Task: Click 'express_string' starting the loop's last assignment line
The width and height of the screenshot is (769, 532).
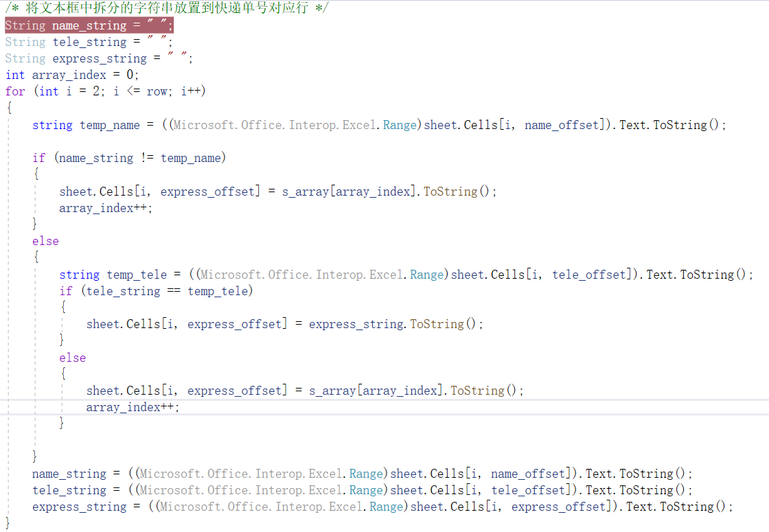Action: 80,507
